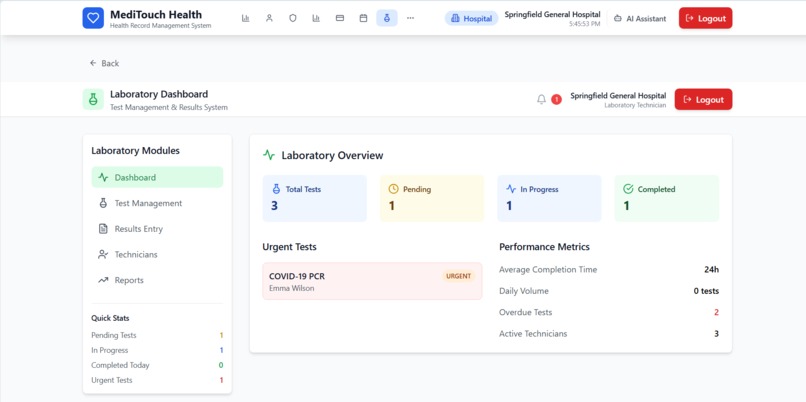
Task: Click the pulse icon on In Progress card
Action: click(511, 189)
